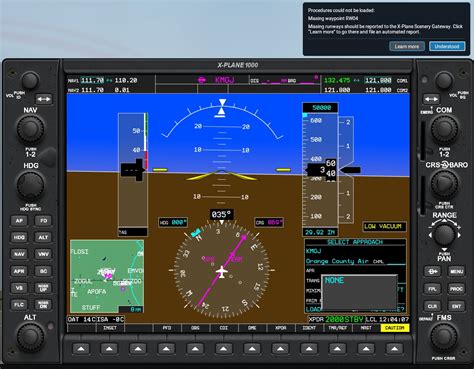Click the Direct-To button on the right bezel

[432, 271]
